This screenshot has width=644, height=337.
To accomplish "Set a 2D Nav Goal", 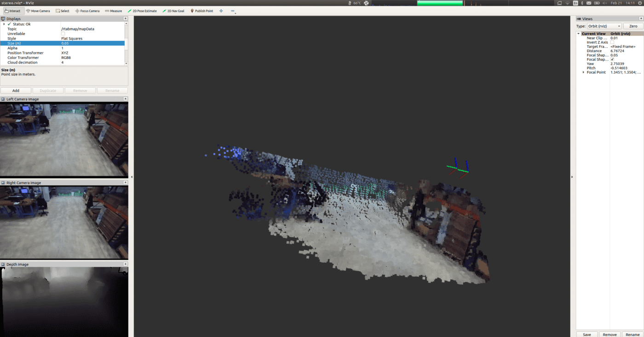I will [173, 11].
